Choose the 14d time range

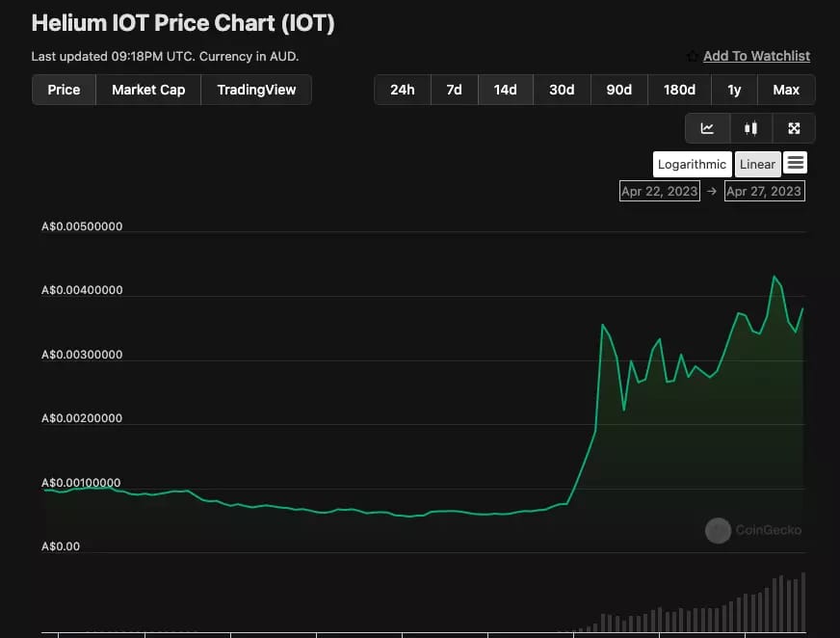[x=505, y=90]
